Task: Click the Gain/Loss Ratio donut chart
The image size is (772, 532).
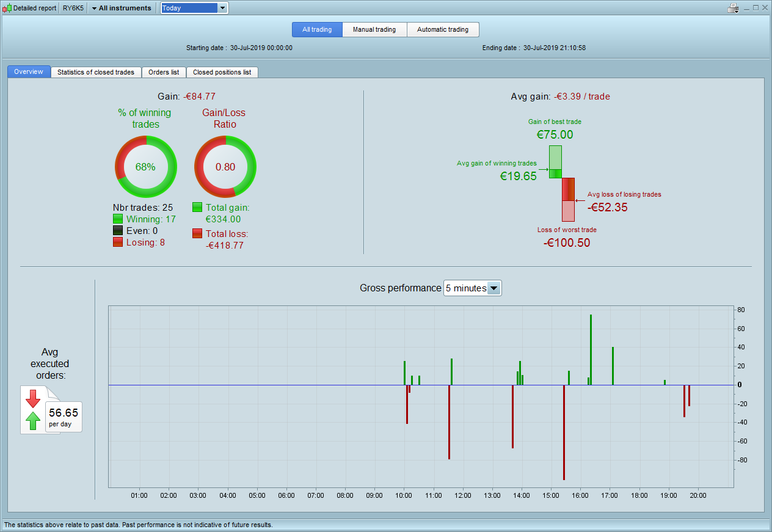Action: click(225, 167)
